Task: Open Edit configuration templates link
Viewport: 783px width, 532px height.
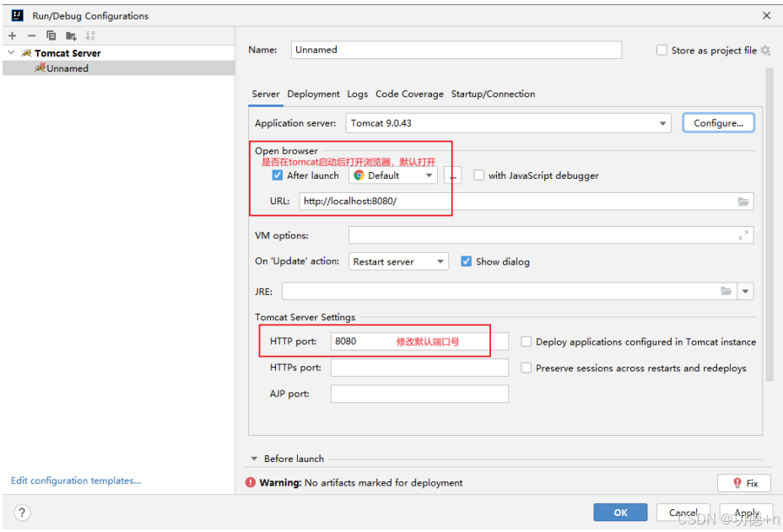Action: [x=76, y=480]
